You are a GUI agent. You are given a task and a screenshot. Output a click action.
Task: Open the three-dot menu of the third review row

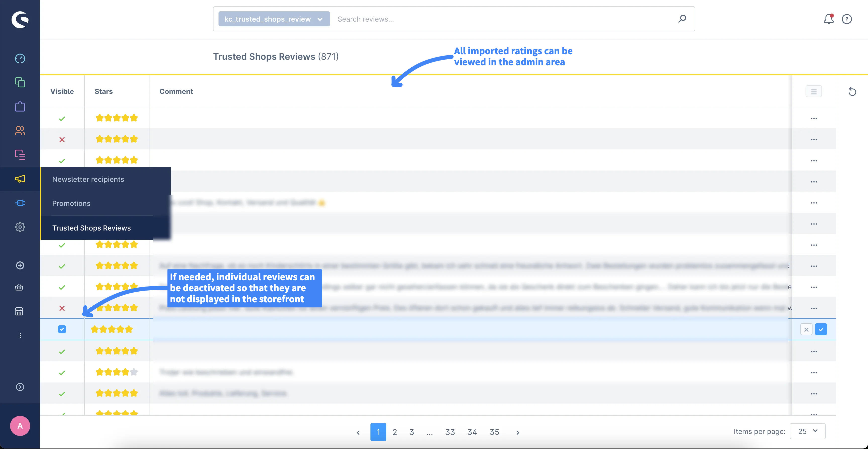[814, 161]
